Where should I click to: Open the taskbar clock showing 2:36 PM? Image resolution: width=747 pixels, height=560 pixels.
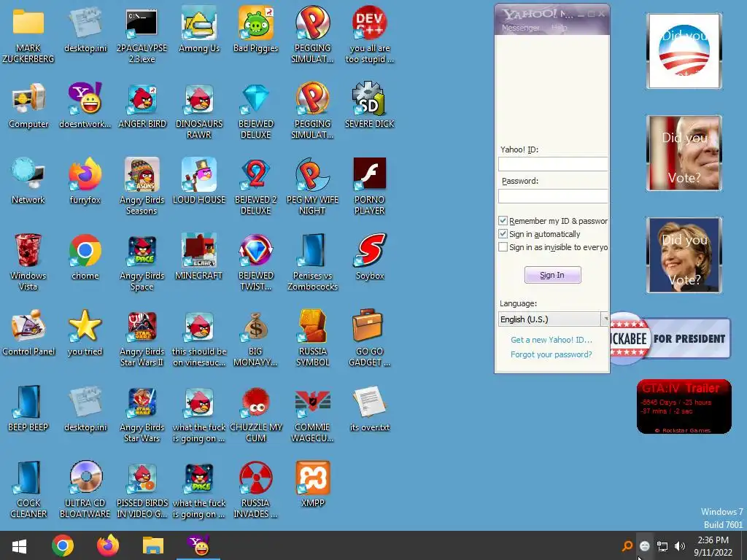pos(713,546)
